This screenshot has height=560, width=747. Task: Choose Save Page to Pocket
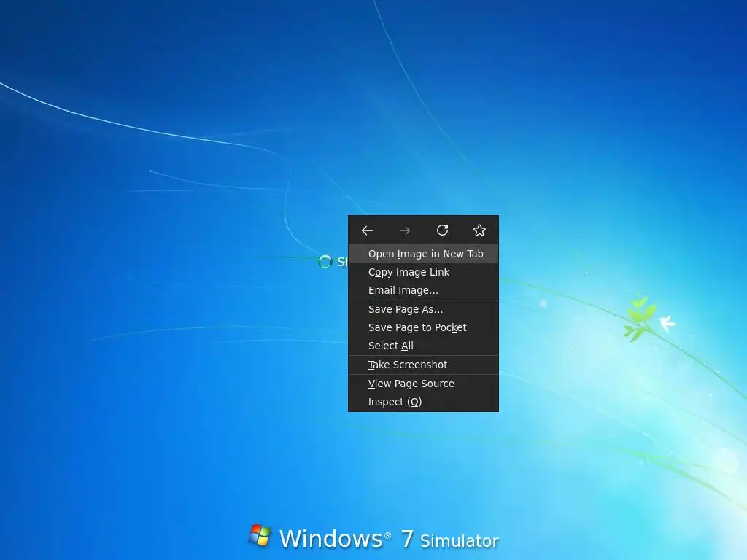(x=423, y=327)
